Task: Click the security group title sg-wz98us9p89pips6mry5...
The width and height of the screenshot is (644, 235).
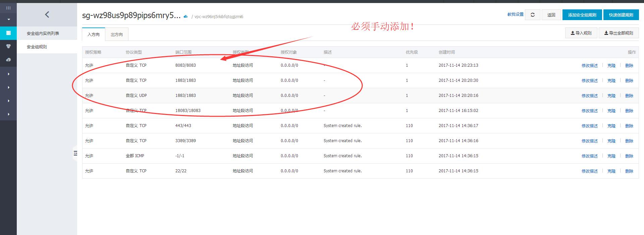Action: point(131,16)
